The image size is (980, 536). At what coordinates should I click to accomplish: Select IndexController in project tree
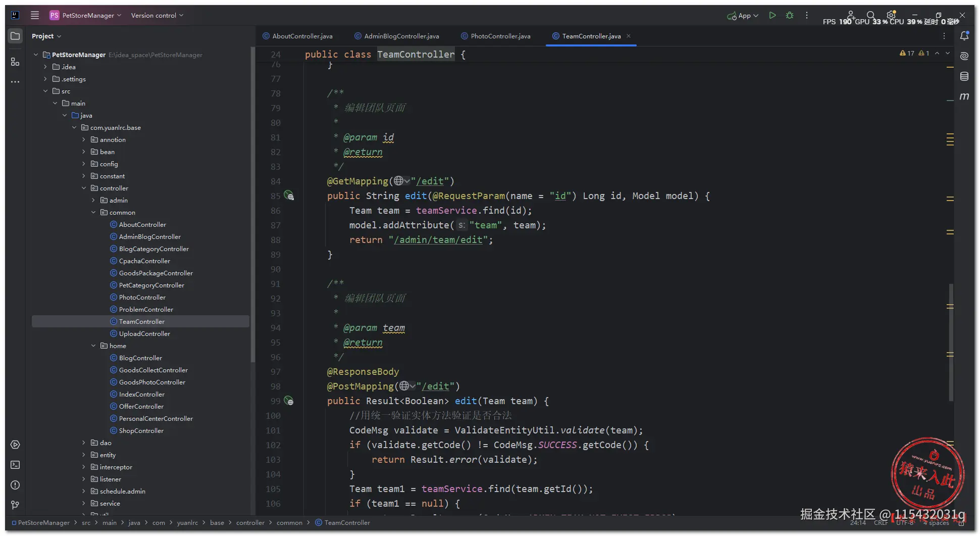(141, 394)
